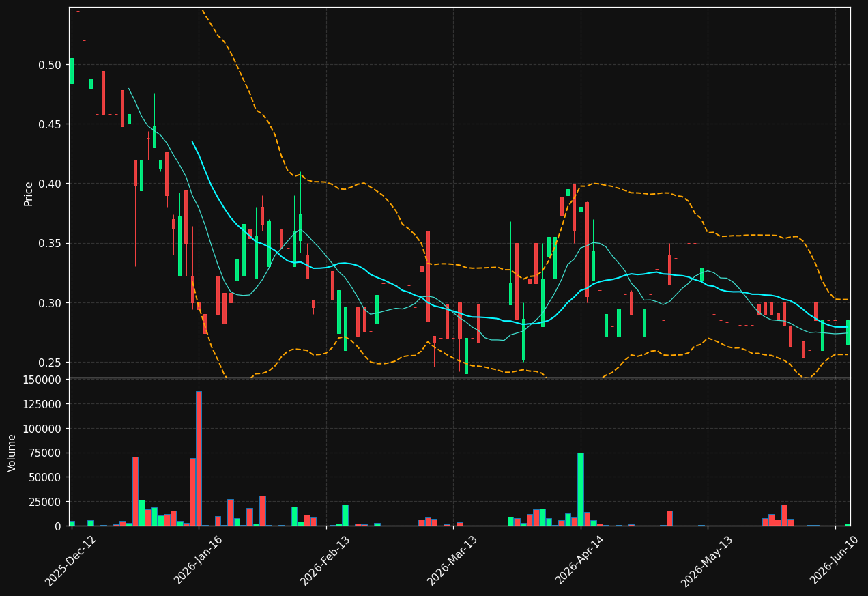
Task: Click the 150000 volume tick label
Action: (x=42, y=380)
